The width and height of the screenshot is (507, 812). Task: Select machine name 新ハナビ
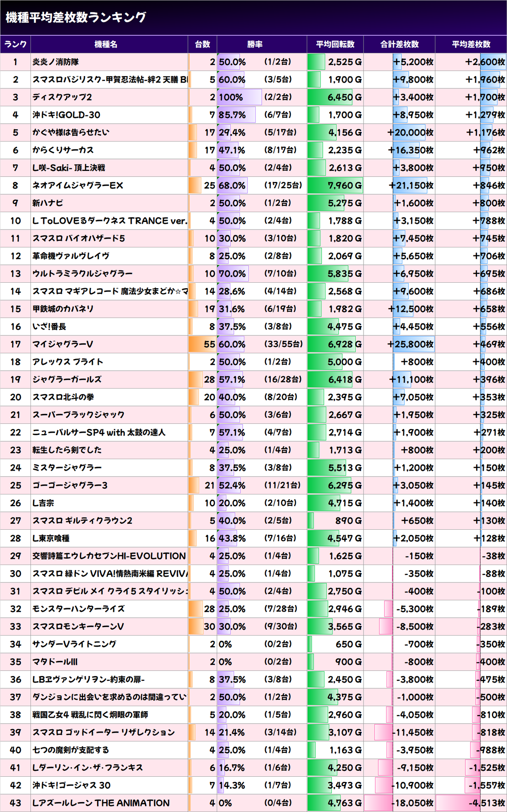[x=48, y=203]
